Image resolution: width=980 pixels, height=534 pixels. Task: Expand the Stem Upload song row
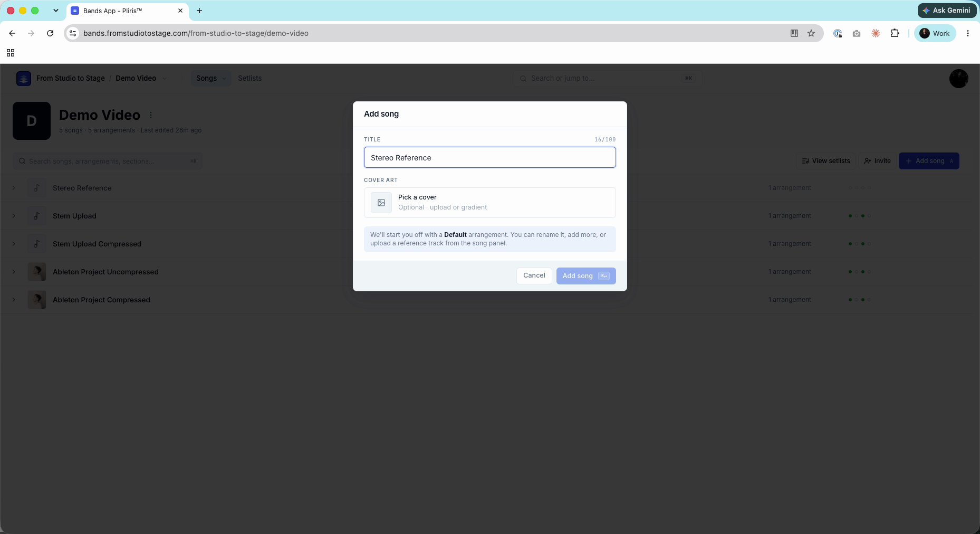coord(14,216)
